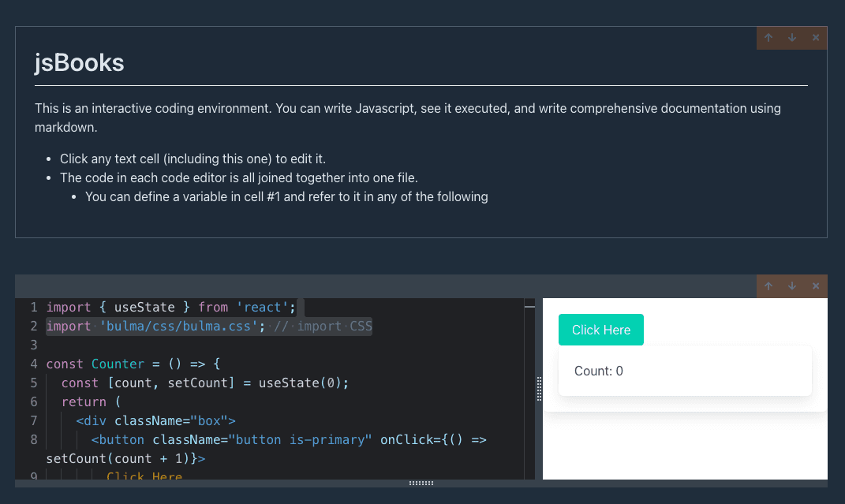
Task: Click the button is-primary code on line 8
Action: (x=289, y=440)
